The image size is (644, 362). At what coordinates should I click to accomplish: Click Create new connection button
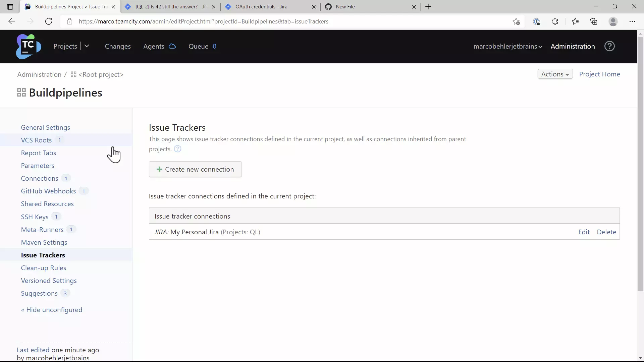click(195, 169)
